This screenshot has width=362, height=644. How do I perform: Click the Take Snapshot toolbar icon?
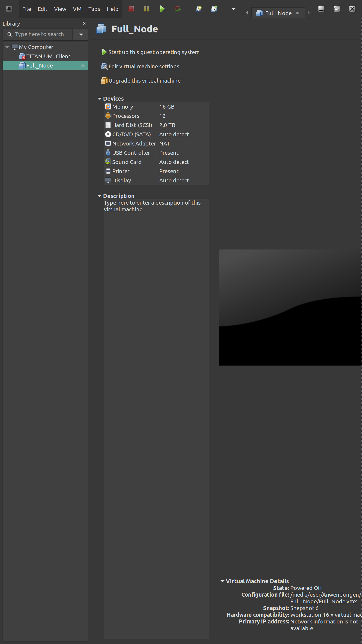click(x=199, y=9)
